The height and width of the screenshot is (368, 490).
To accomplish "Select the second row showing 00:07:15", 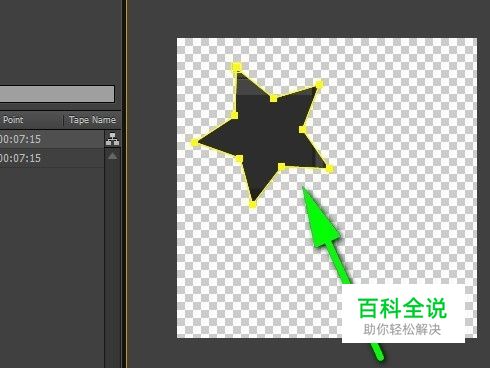I will click(x=52, y=158).
